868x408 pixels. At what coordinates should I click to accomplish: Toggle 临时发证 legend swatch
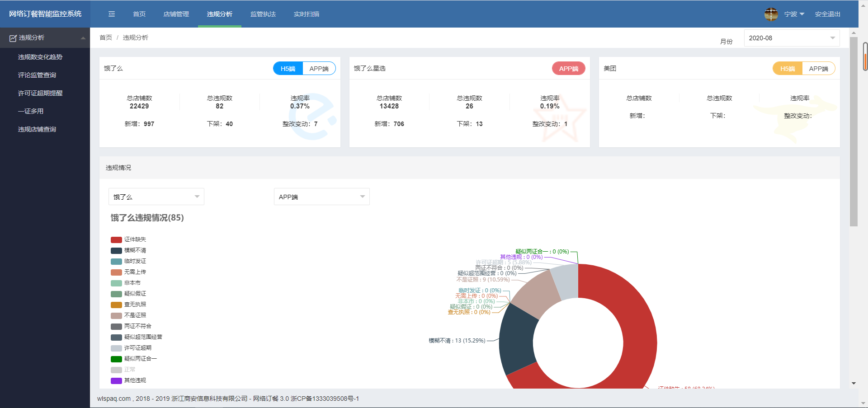116,261
